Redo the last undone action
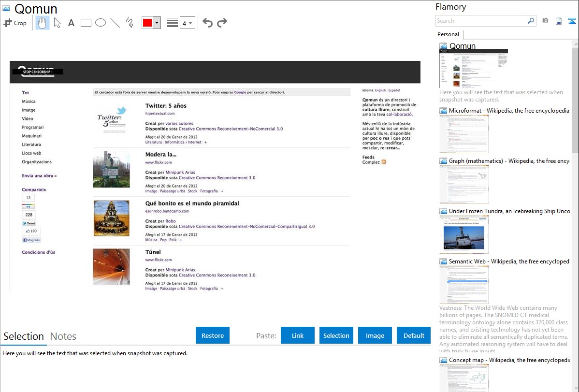Viewport: 579px width, 392px height. coord(222,23)
